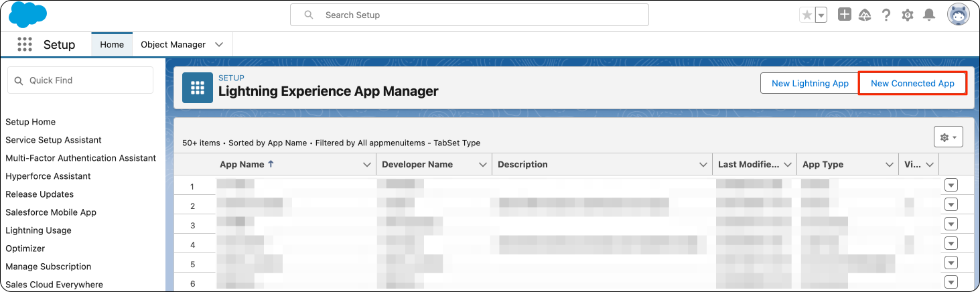The height and width of the screenshot is (292, 980).
Task: Sort by Developer Name column header
Action: [417, 164]
